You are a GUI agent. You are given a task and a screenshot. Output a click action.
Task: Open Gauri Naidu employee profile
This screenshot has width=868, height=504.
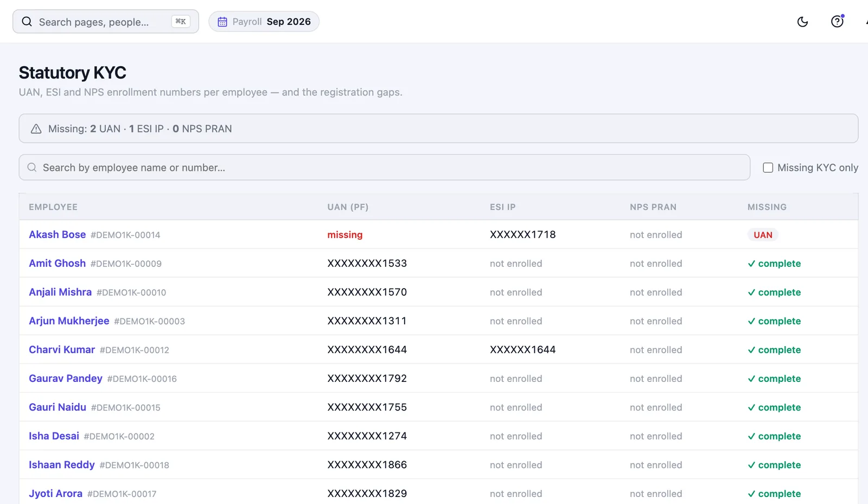point(58,407)
